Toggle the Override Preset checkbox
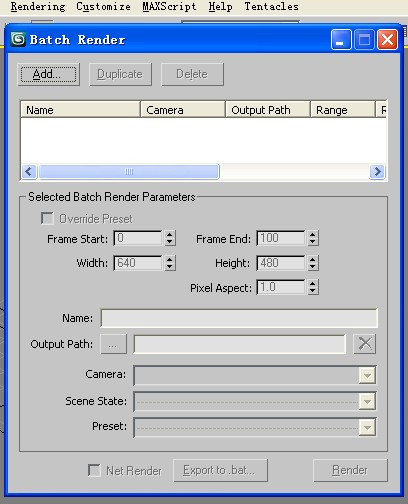Viewport: 408px width, 504px height. pos(47,219)
